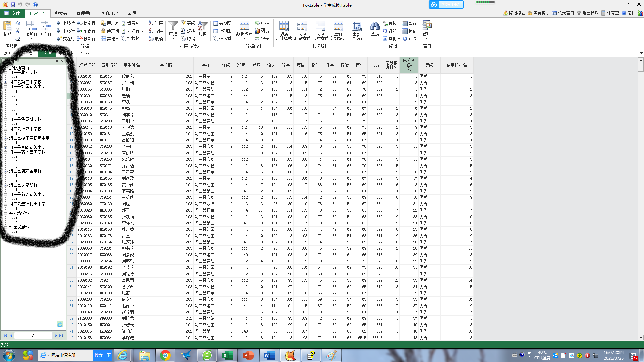Viewport: 644px width, 362px height.
Task: Click the 粘贴 paste icon
Action: pyautogui.click(x=7, y=28)
